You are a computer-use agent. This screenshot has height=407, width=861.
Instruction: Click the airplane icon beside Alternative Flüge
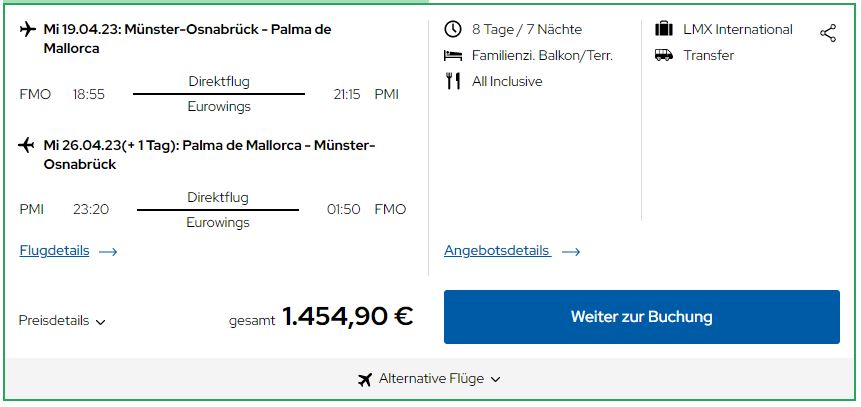365,379
